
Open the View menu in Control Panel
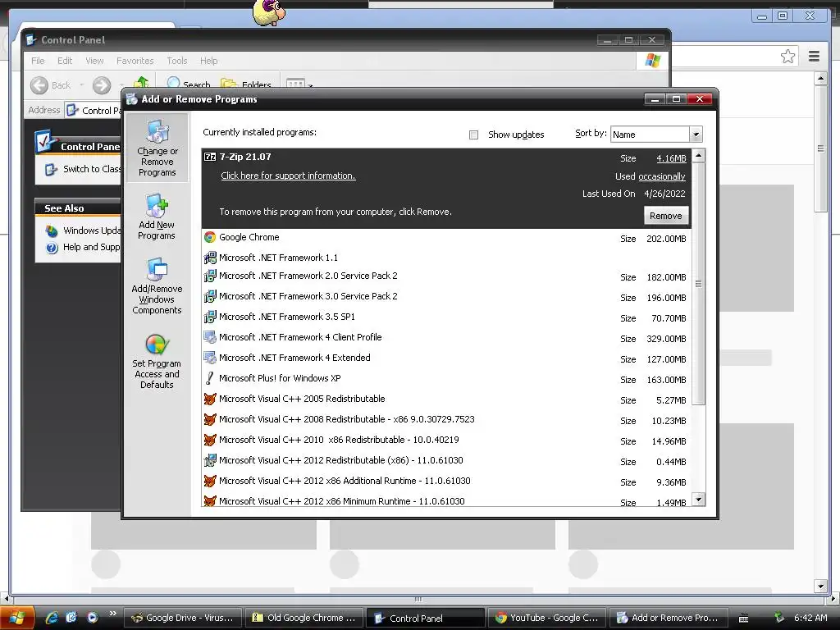[95, 61]
